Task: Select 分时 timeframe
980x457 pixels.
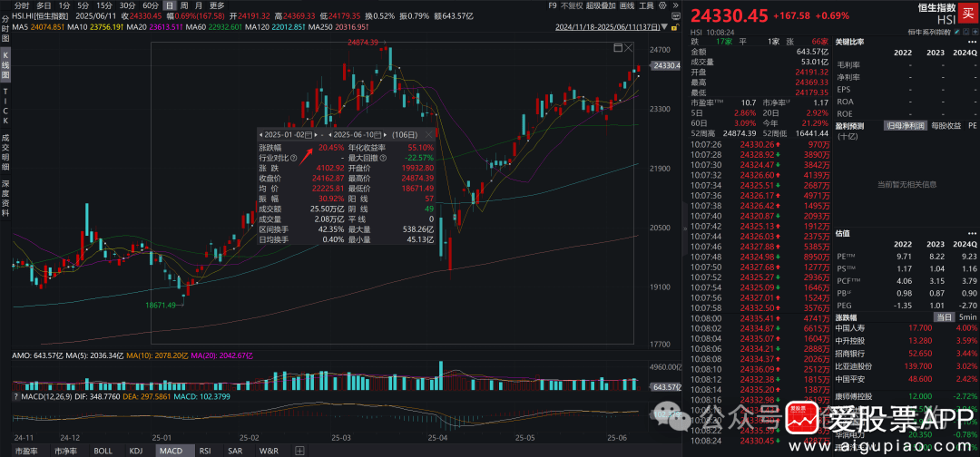Action: (22, 5)
